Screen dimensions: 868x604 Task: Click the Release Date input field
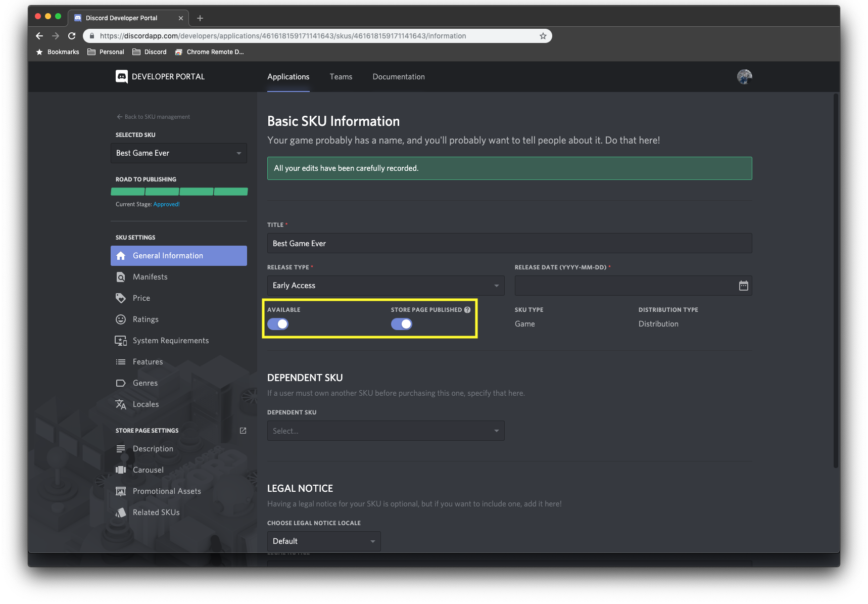click(634, 286)
